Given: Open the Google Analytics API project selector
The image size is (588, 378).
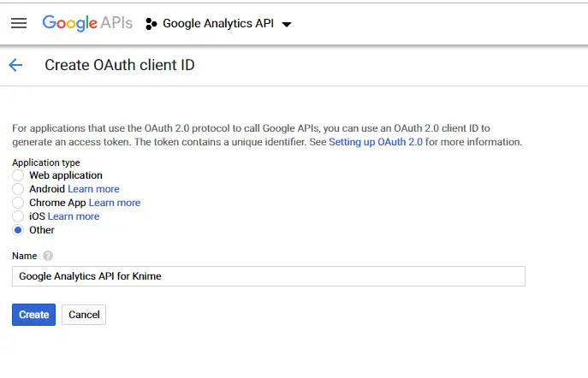Looking at the screenshot, I should [218, 24].
